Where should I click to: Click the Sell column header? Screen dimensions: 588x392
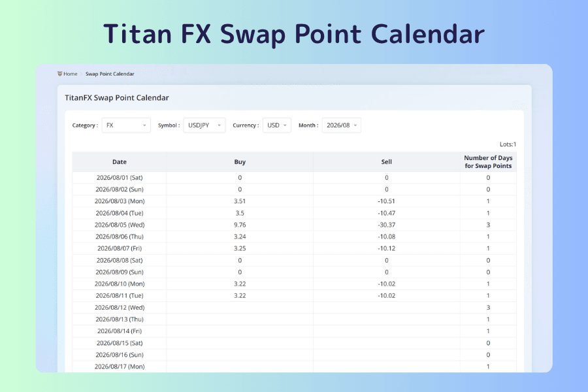click(x=387, y=162)
